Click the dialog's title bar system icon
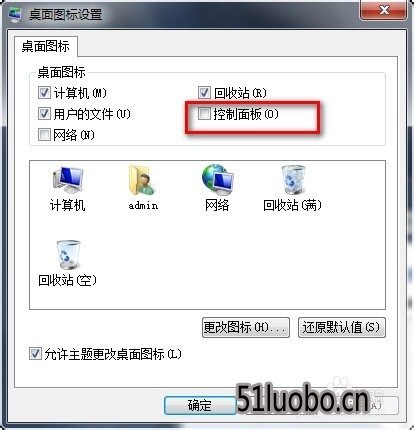Screen dimensions: 414x430 click(x=15, y=14)
